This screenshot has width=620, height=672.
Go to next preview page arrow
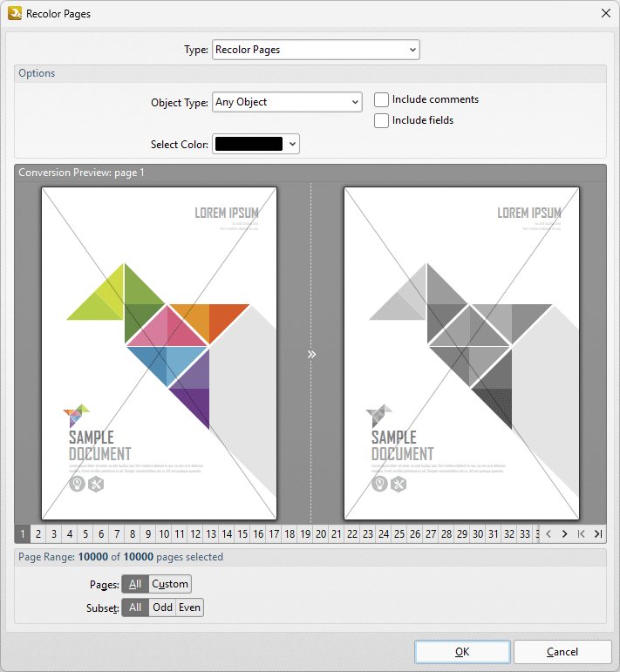tap(565, 534)
